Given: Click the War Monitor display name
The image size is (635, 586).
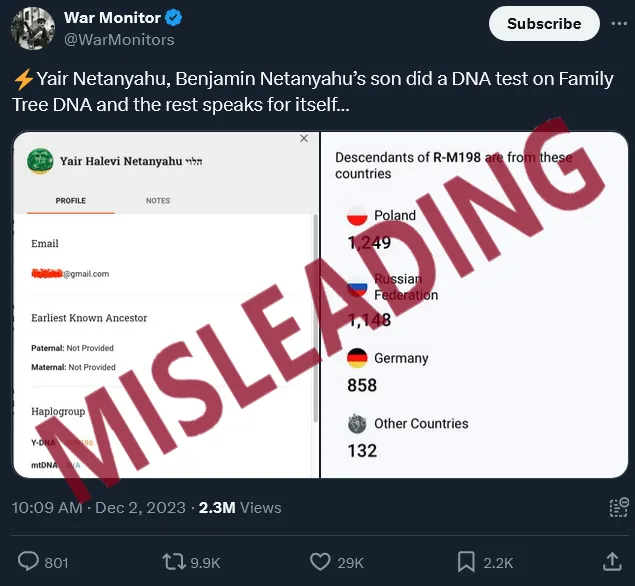Looking at the screenshot, I should pyautogui.click(x=112, y=18).
